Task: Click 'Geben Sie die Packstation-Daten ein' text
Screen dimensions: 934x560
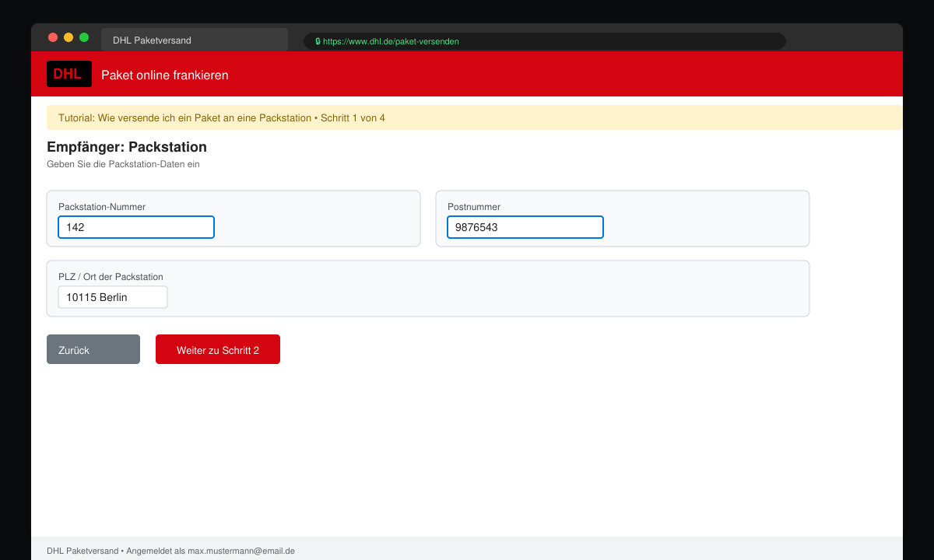Action: coord(123,164)
